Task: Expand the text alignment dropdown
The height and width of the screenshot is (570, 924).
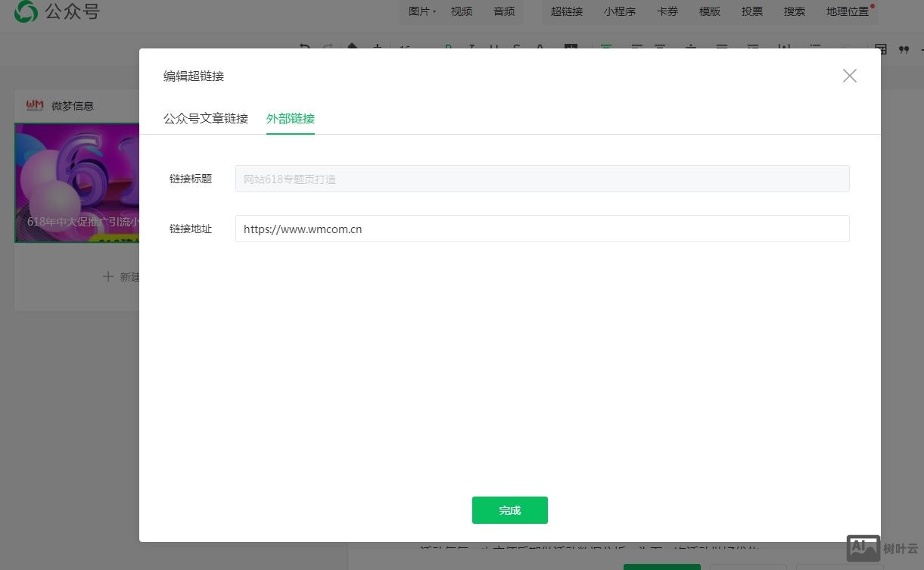Action: click(x=605, y=48)
